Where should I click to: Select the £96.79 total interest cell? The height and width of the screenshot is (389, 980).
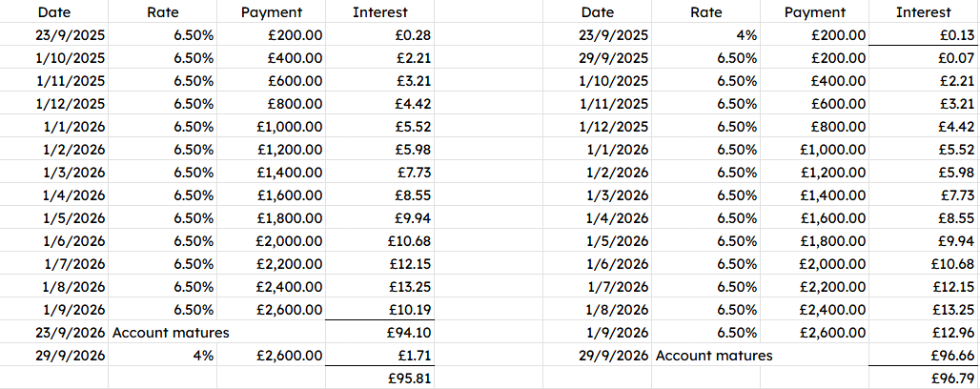(x=923, y=378)
